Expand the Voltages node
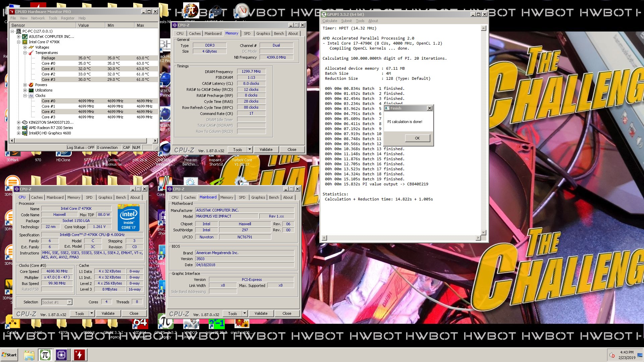Image resolution: width=644 pixels, height=362 pixels. point(25,47)
